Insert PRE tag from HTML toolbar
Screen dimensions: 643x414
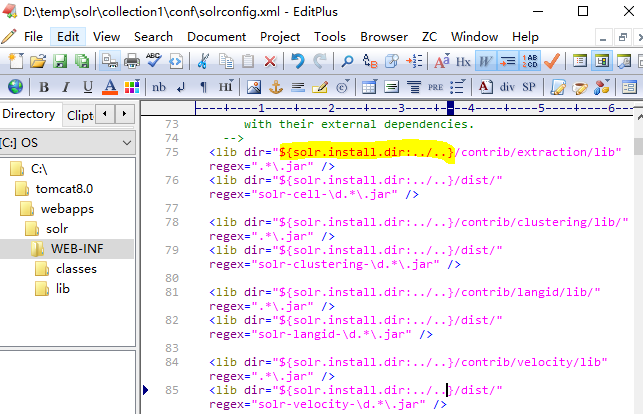(435, 87)
